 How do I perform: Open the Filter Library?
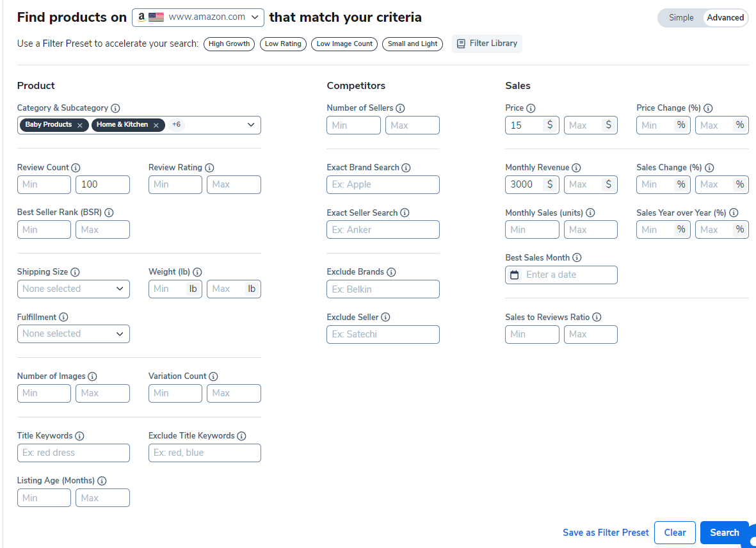click(x=487, y=44)
